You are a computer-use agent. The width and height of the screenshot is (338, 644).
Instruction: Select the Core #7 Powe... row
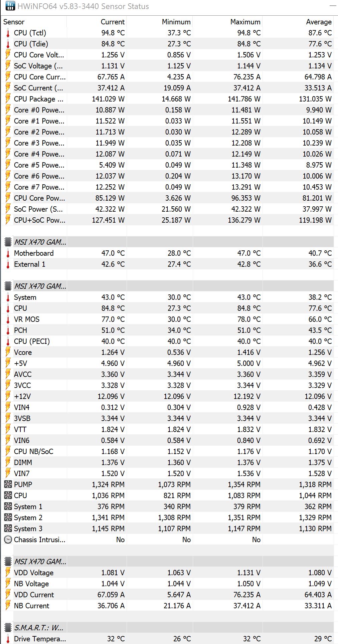pos(167,187)
